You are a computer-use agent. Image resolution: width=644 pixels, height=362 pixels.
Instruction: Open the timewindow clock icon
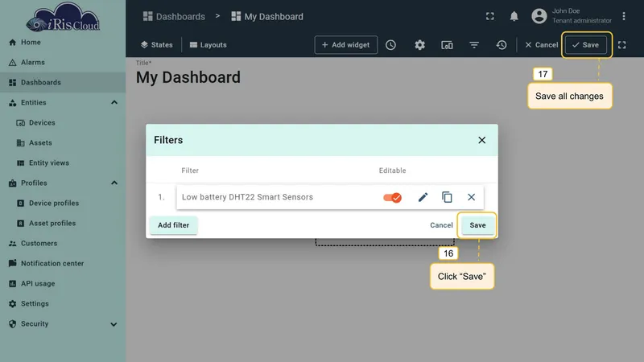(x=390, y=45)
